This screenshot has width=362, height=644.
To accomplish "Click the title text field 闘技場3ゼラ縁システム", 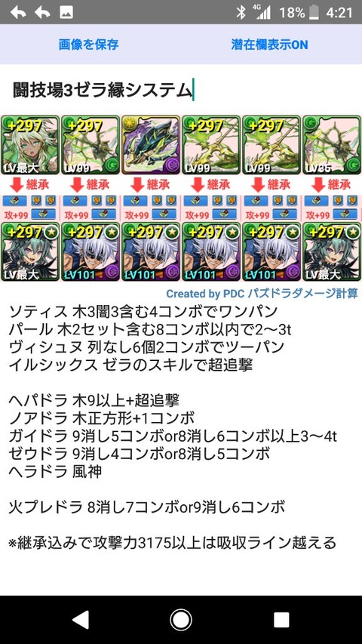I will (x=103, y=91).
